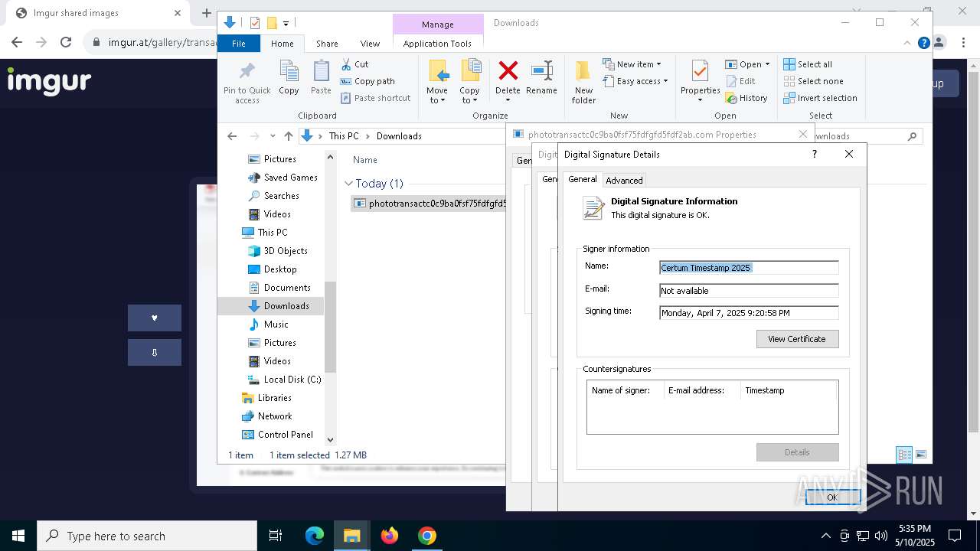This screenshot has height=551, width=980.
Task: Switch to large icons view
Action: tap(921, 455)
